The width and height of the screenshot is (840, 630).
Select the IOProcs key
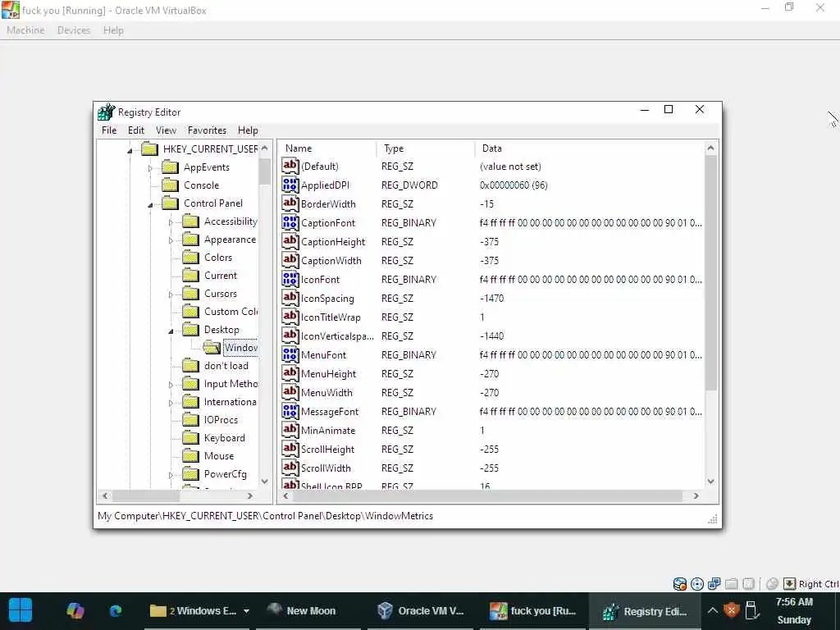(221, 420)
